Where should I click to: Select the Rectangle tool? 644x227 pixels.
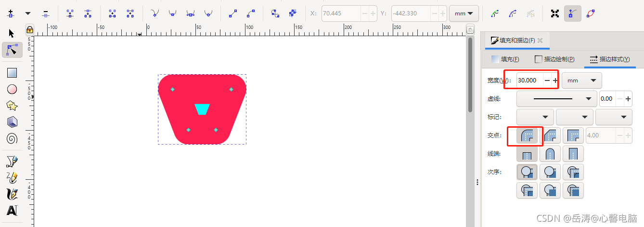(12, 73)
